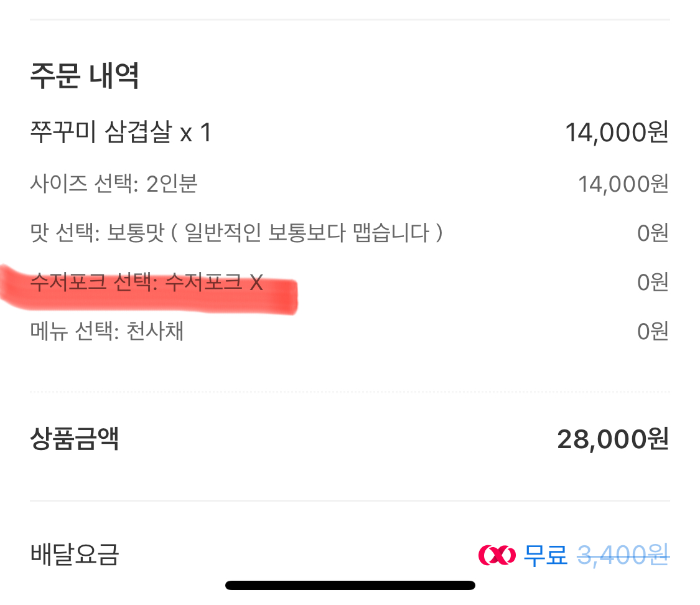The height and width of the screenshot is (605, 700).
Task: Tap the dotted divider above 상품금액
Action: click(x=350, y=392)
